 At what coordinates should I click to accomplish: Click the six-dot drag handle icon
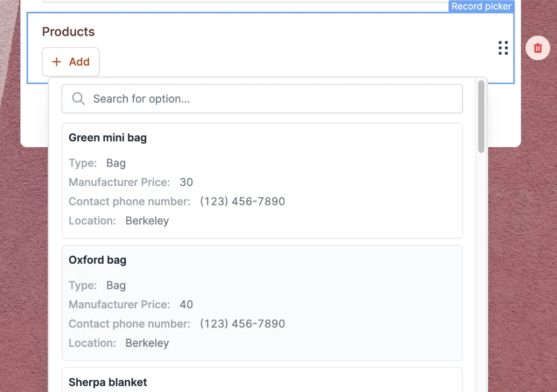coord(503,48)
